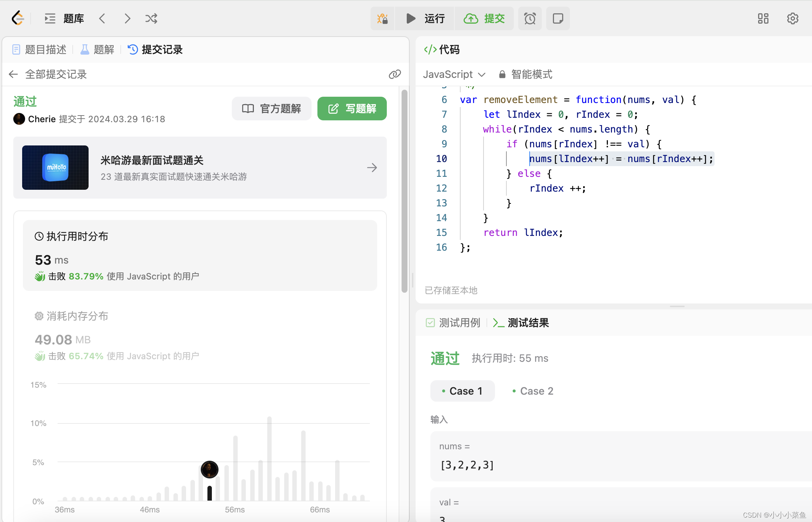Click the '83.79%' beat percentage
This screenshot has width=812, height=522.
[86, 276]
